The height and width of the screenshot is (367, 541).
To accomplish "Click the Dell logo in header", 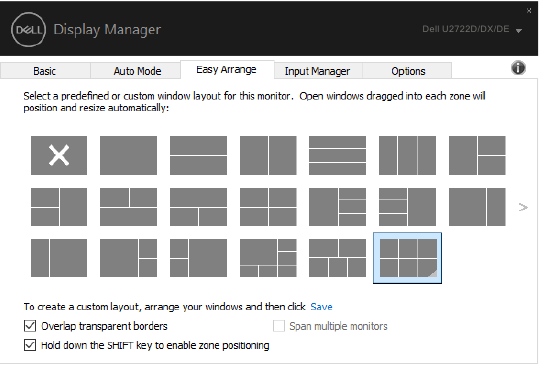I will click(28, 29).
